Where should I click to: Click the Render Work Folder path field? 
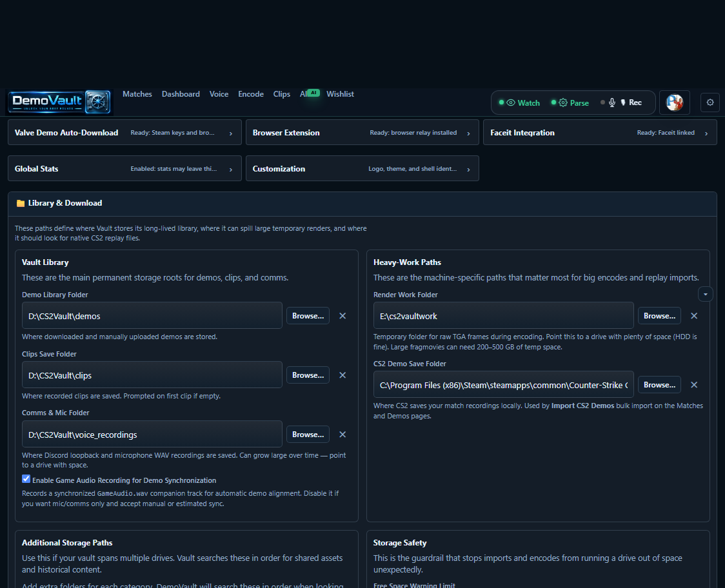pyautogui.click(x=504, y=316)
